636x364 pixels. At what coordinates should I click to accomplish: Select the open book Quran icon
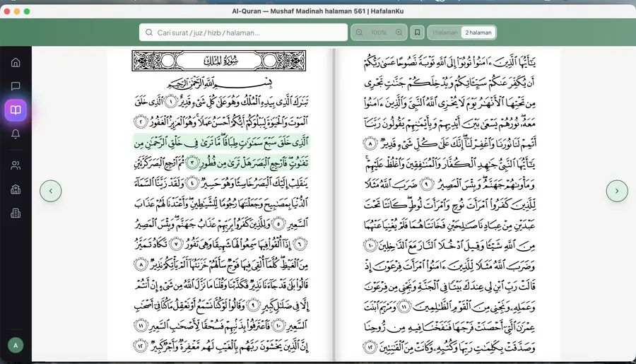[16, 110]
